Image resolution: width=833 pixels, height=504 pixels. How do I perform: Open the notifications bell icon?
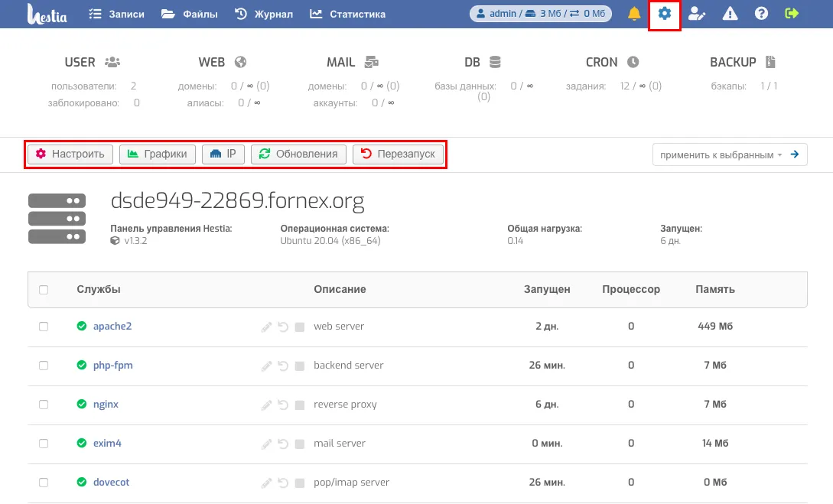pyautogui.click(x=634, y=14)
